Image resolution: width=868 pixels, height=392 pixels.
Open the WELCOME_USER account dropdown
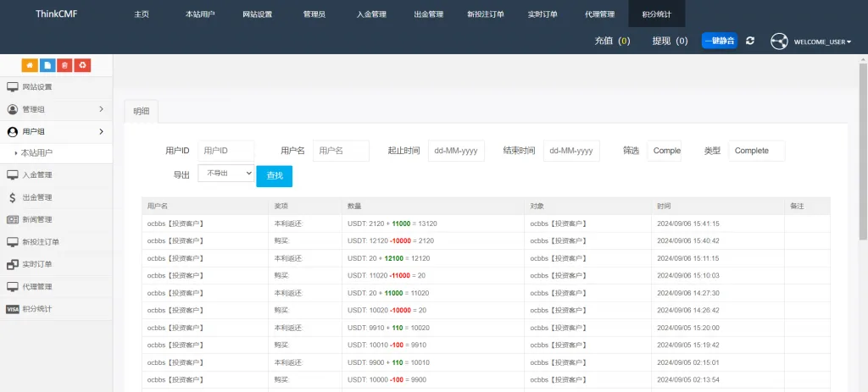click(822, 41)
